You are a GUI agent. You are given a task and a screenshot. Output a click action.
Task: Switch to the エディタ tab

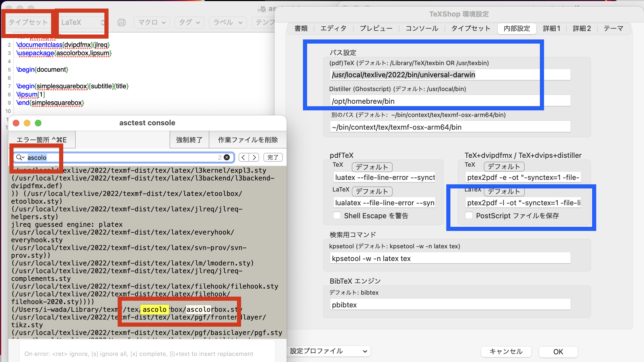[x=333, y=28]
